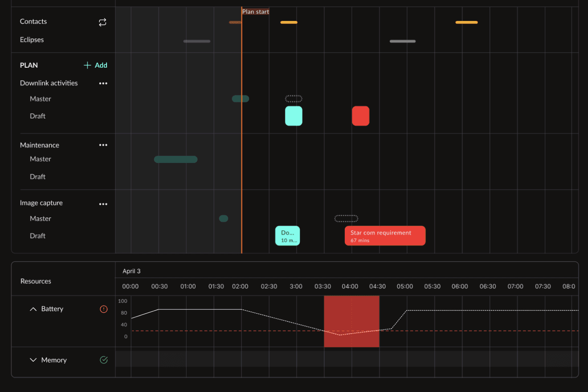Click the Image capture group label
The width and height of the screenshot is (588, 392).
pyautogui.click(x=41, y=203)
